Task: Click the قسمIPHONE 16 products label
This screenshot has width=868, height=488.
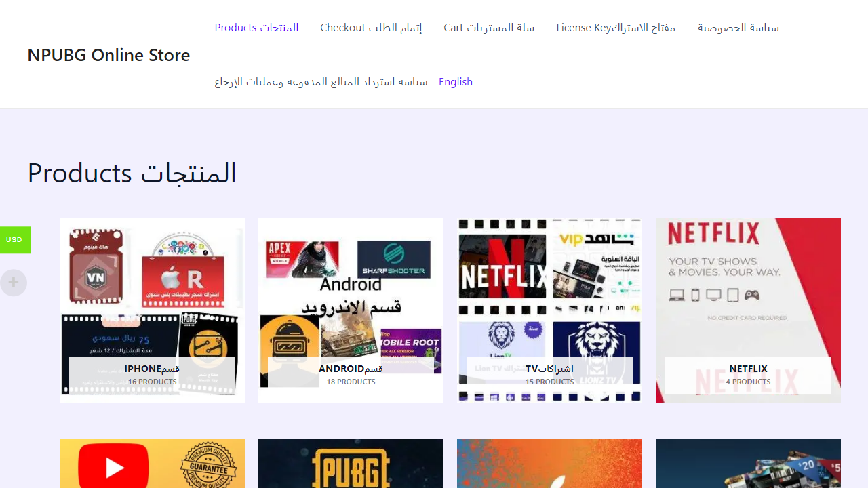Action: [x=152, y=375]
